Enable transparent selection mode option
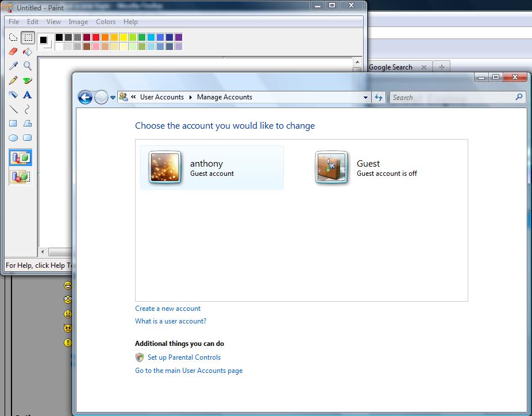 click(20, 176)
